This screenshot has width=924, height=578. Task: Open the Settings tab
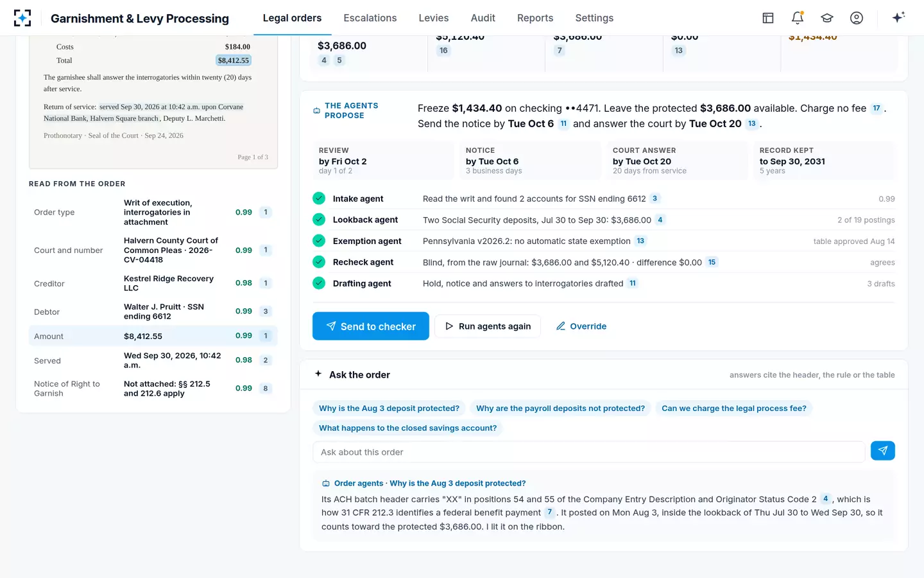(594, 18)
